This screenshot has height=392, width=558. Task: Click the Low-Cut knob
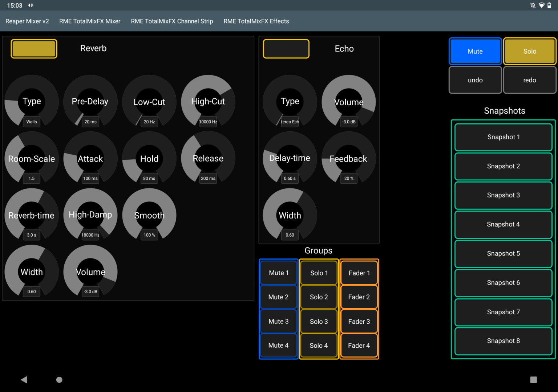pos(149,102)
